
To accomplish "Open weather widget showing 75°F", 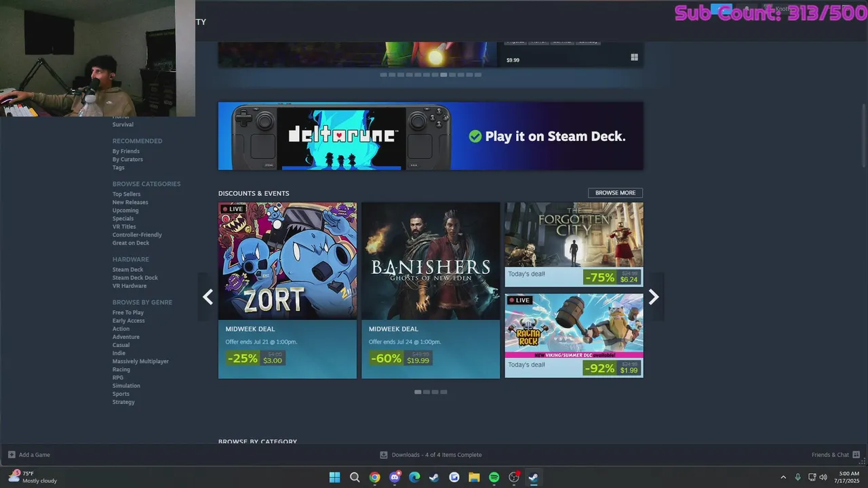I will coord(33,477).
